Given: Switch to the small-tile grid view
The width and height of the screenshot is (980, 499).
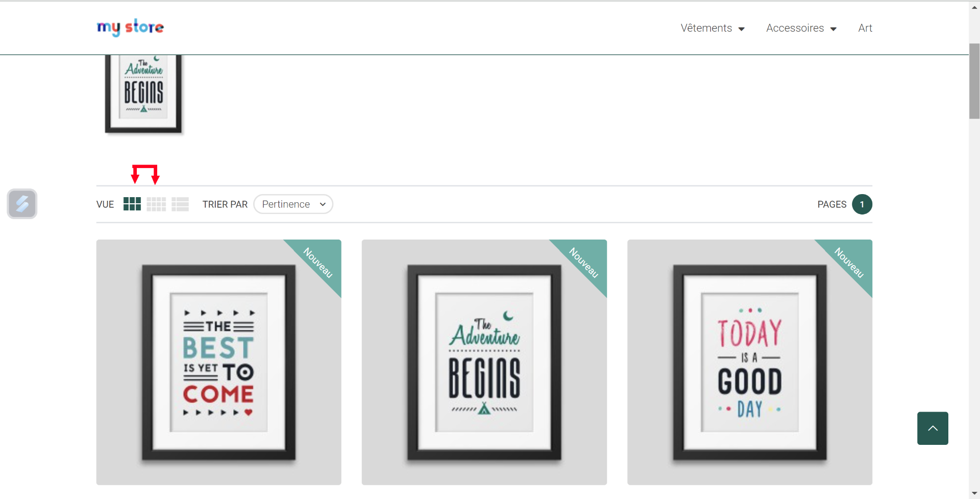Looking at the screenshot, I should pyautogui.click(x=156, y=204).
